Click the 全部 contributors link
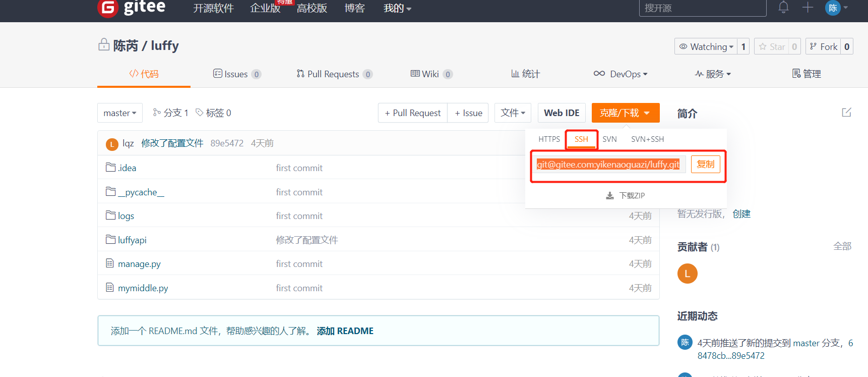Screen dimensions: 868x377 coord(842,246)
